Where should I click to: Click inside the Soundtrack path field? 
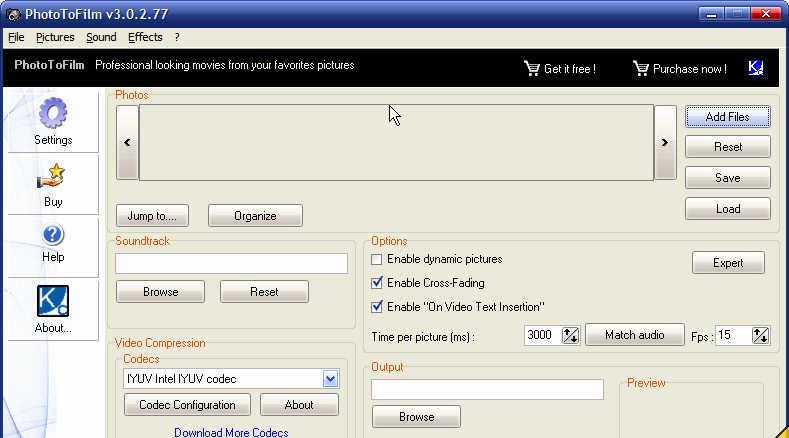coord(231,263)
